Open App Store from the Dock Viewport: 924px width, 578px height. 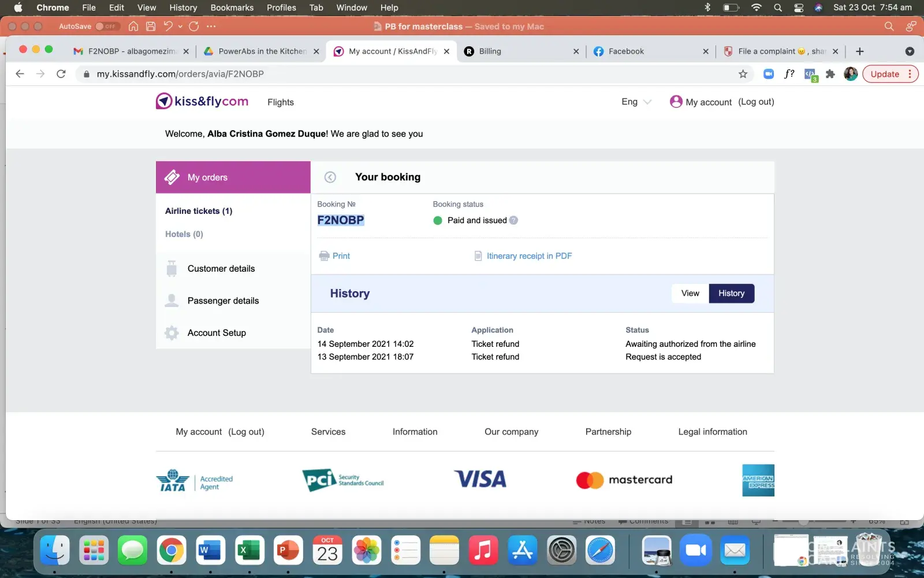click(x=522, y=550)
